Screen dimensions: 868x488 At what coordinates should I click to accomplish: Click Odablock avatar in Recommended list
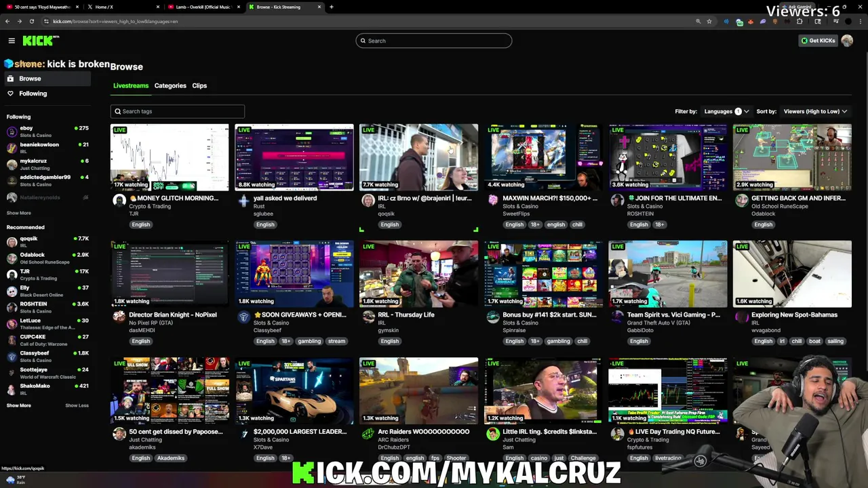pyautogui.click(x=12, y=258)
